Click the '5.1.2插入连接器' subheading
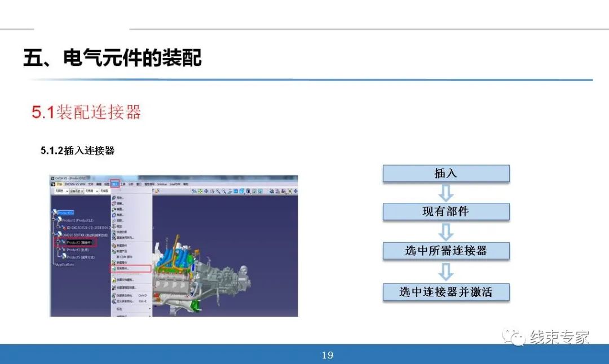The image size is (609, 364). (x=77, y=150)
